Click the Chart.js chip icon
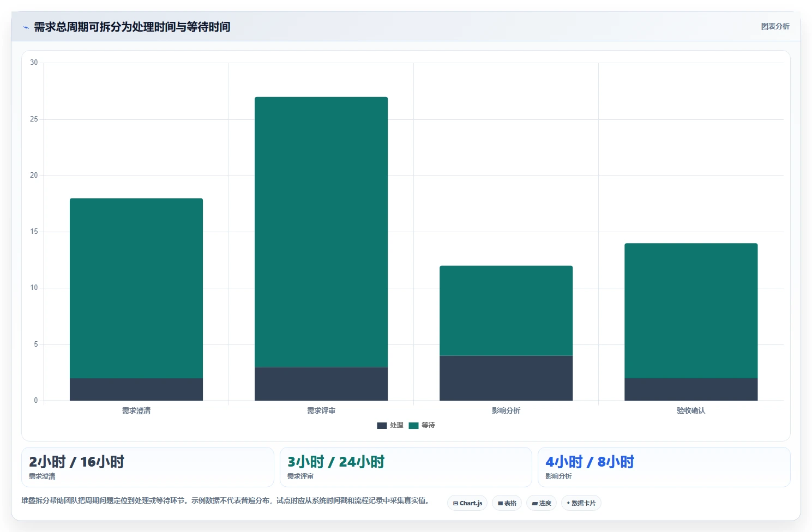This screenshot has width=812, height=532. [x=455, y=503]
